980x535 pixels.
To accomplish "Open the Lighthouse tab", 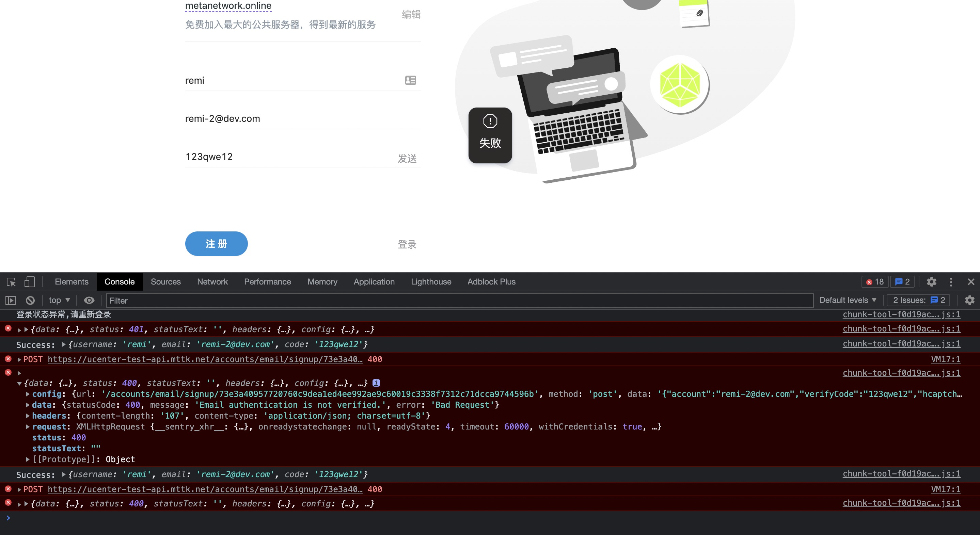I will click(x=431, y=282).
